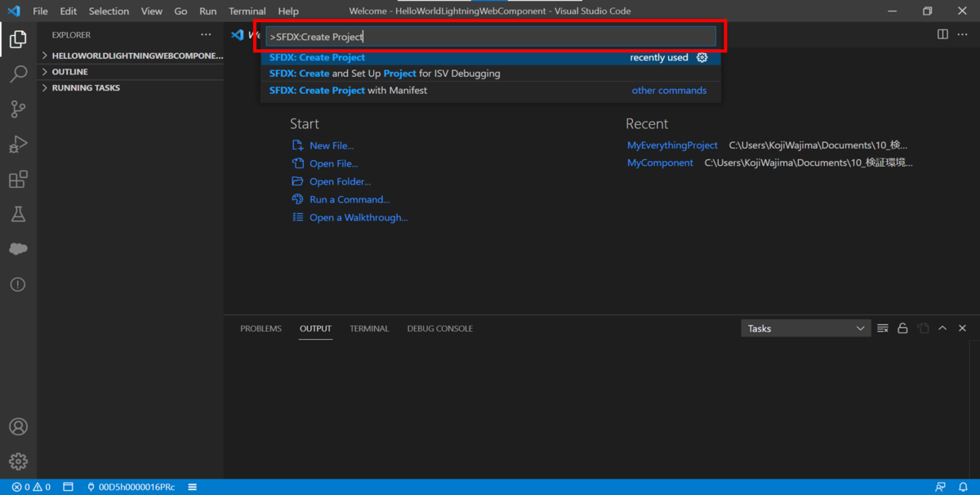Image resolution: width=980 pixels, height=495 pixels.
Task: Switch to the DEBUG CONSOLE tab
Action: coord(440,328)
